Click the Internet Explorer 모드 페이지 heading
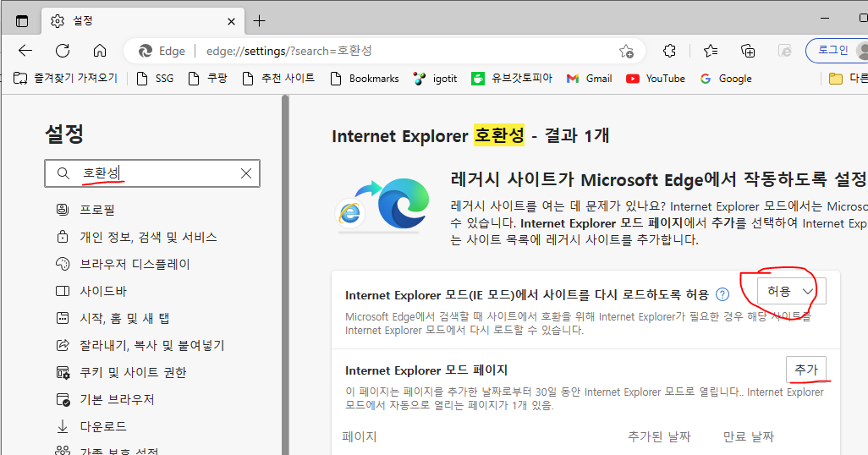Screen dimensions: 868x455 [426, 370]
